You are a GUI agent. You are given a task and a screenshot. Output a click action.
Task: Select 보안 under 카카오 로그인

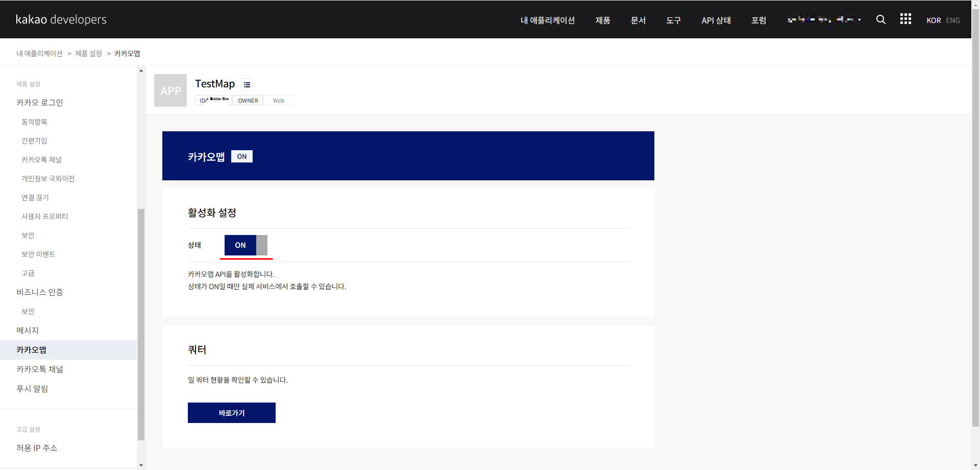pyautogui.click(x=28, y=235)
